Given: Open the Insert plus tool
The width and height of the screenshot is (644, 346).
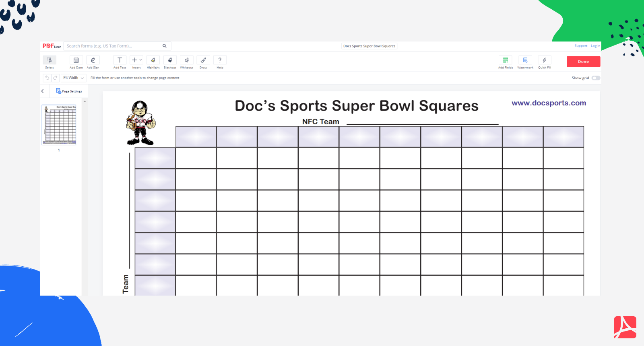Looking at the screenshot, I should tap(134, 60).
